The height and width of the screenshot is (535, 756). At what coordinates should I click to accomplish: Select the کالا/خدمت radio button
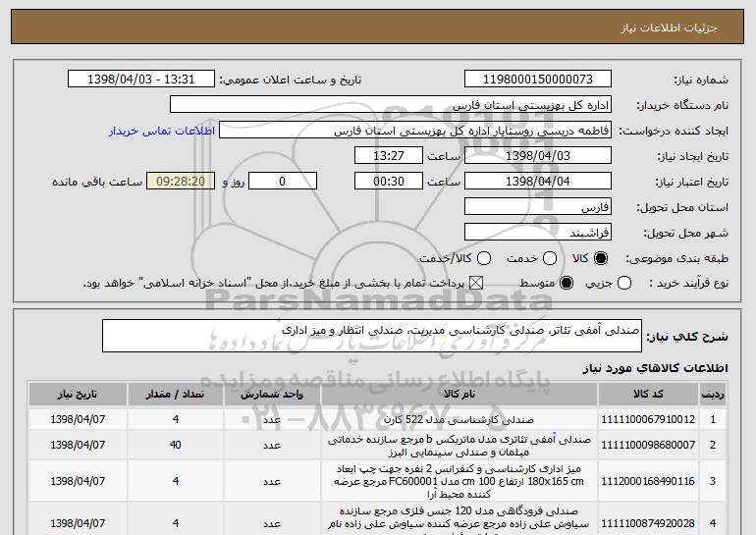(484, 258)
